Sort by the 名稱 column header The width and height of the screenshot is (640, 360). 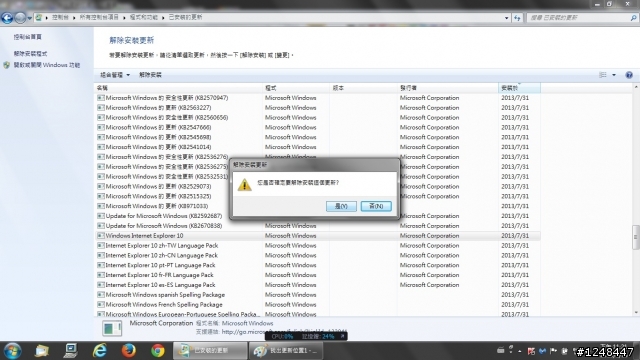pyautogui.click(x=178, y=88)
